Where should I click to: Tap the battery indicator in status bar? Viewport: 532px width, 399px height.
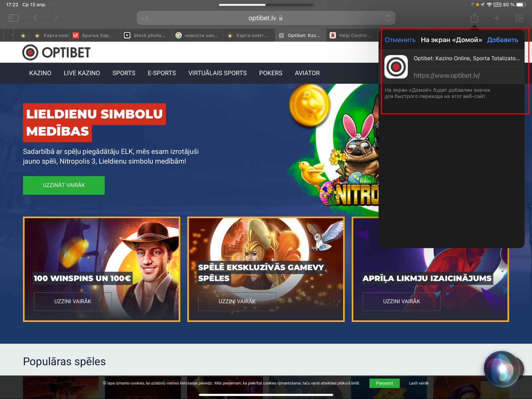pyautogui.click(x=521, y=5)
